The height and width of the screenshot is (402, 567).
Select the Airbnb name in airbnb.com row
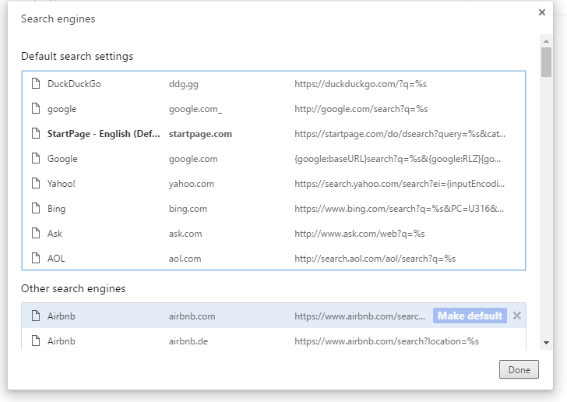tap(61, 316)
